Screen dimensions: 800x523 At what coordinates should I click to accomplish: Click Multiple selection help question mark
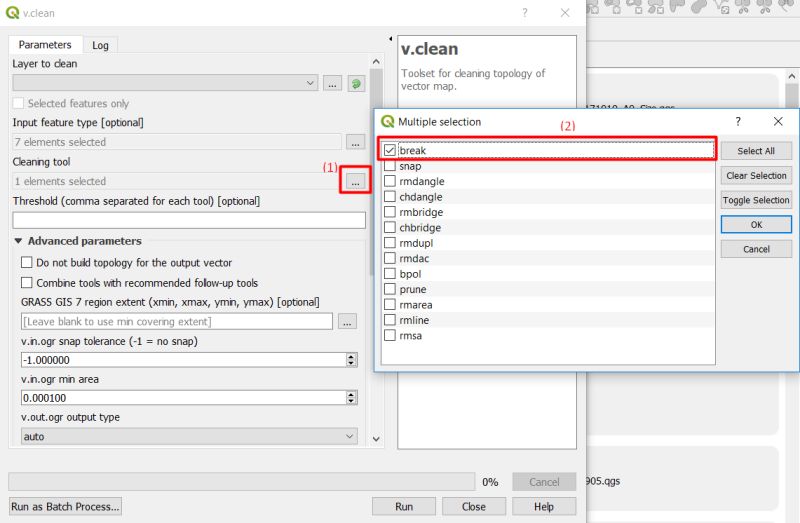coord(738,121)
